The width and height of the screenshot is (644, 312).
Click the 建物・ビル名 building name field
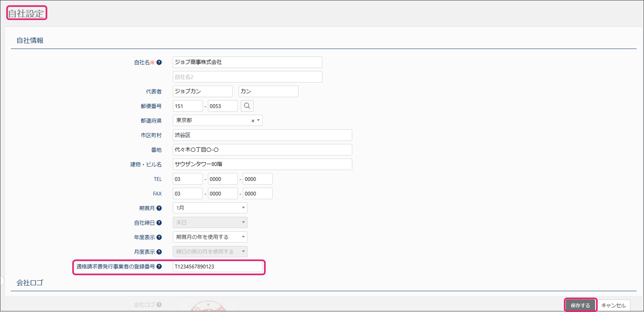tap(262, 164)
